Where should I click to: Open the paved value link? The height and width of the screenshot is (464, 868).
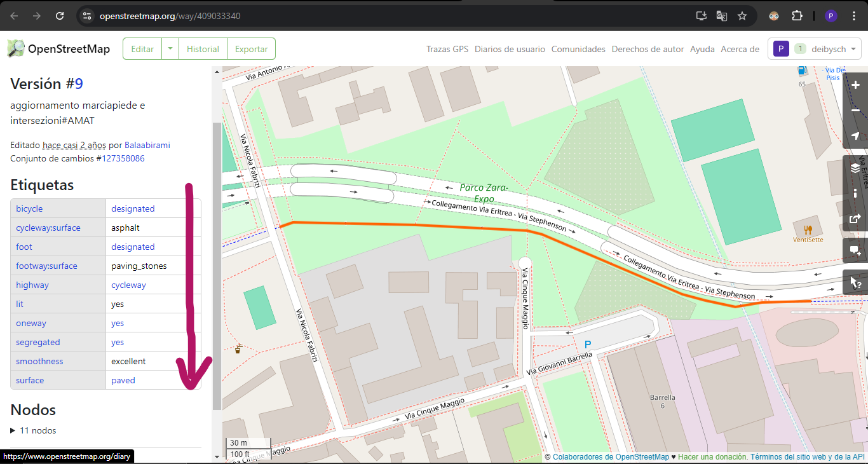point(123,380)
